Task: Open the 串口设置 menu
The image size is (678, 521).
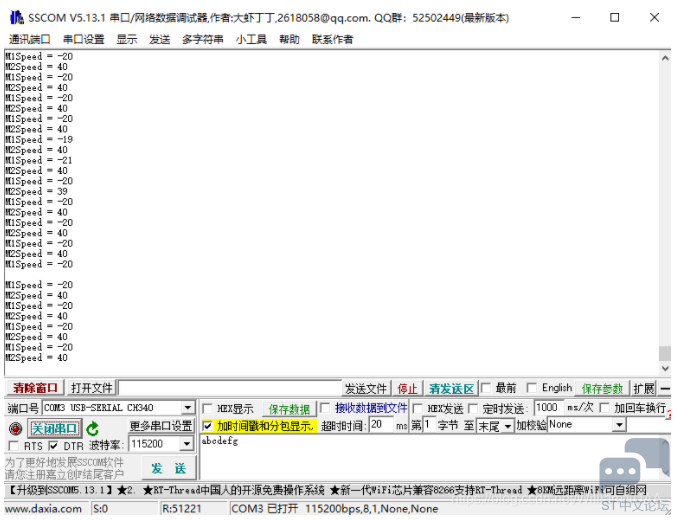Action: [84, 39]
